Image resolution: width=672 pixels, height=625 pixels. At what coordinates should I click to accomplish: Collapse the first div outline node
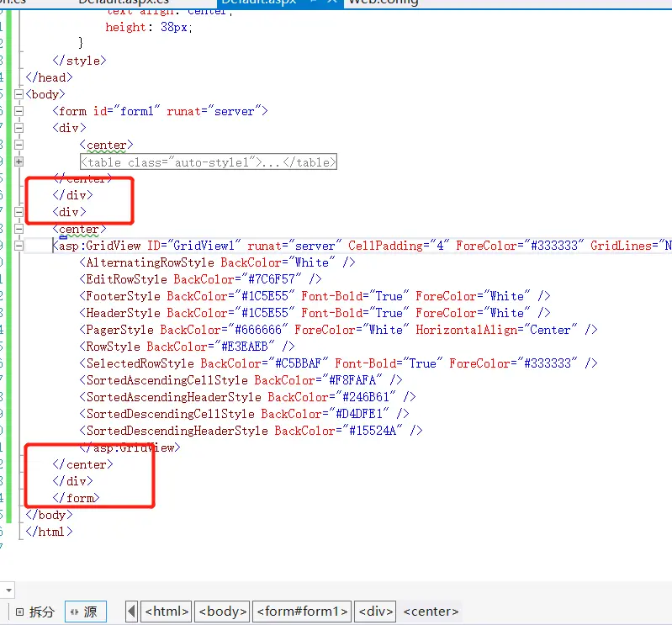(x=19, y=128)
